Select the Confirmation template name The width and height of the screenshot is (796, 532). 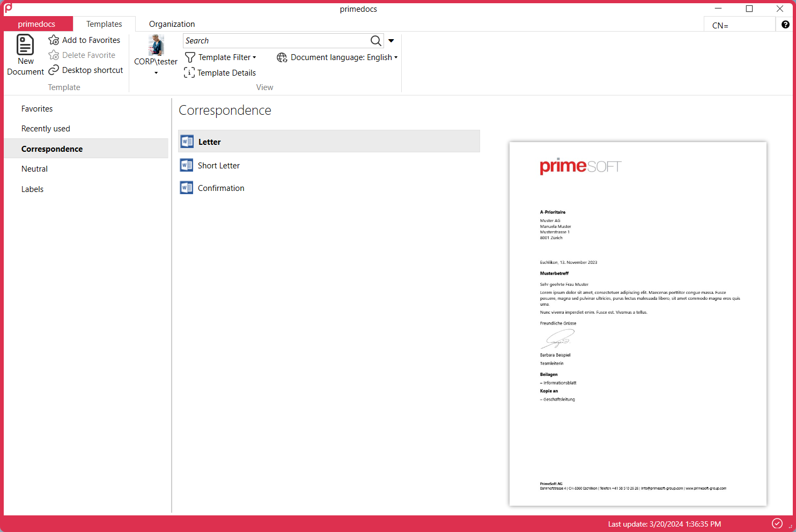(221, 188)
